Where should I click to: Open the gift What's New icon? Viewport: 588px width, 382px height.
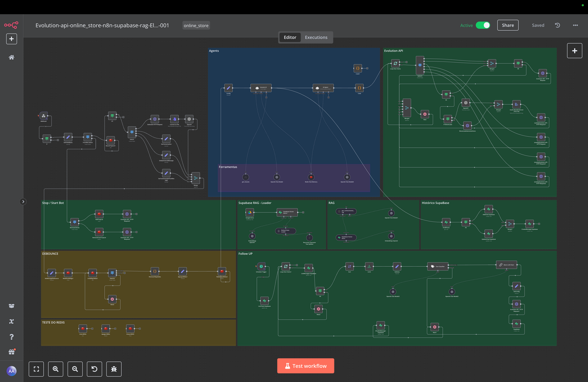[x=11, y=352]
